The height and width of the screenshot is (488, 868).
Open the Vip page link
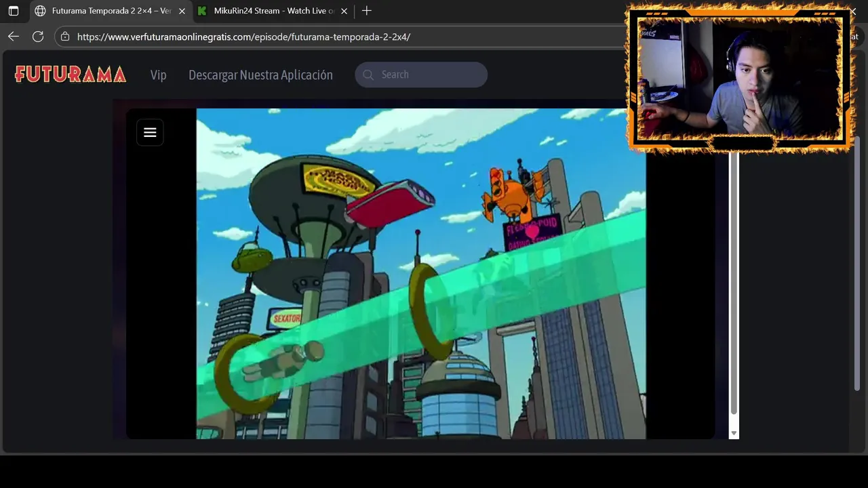tap(158, 75)
